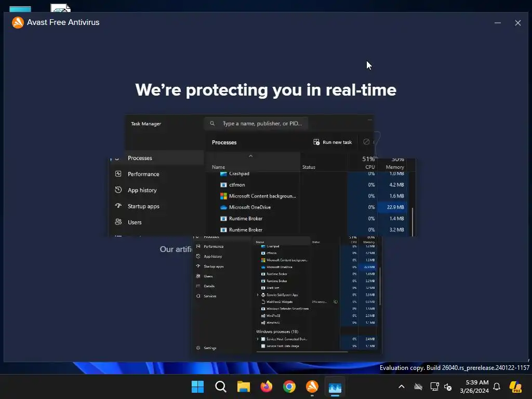Click the sort chevron above the Name column
532x399 pixels.
251,156
